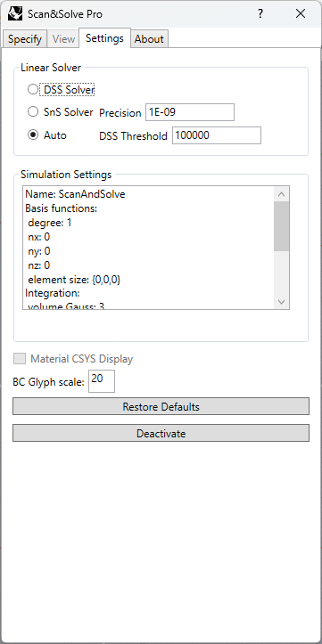This screenshot has width=322, height=644.
Task: Open the help question mark button
Action: [260, 13]
